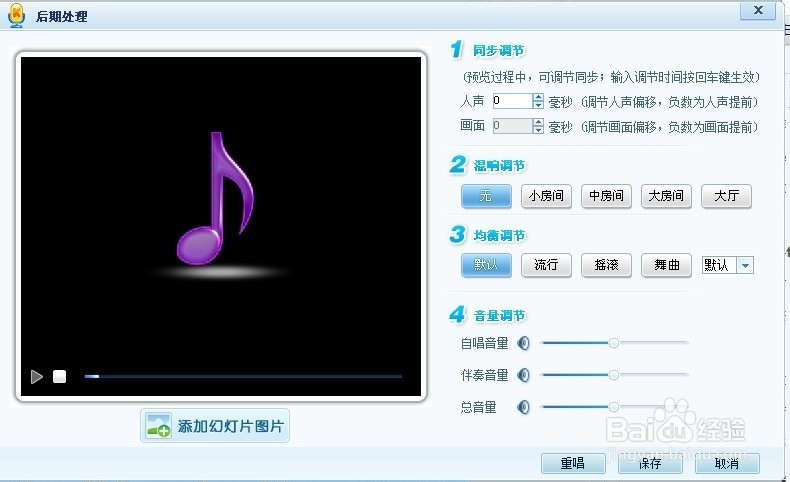The image size is (790, 482).
Task: Click the microphone app icon in title bar
Action: [x=17, y=15]
